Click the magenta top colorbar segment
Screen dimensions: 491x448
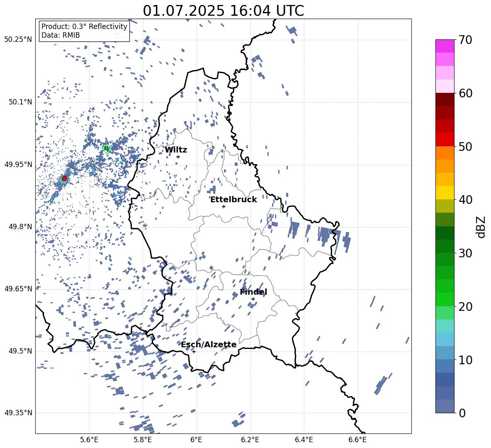pyautogui.click(x=445, y=46)
